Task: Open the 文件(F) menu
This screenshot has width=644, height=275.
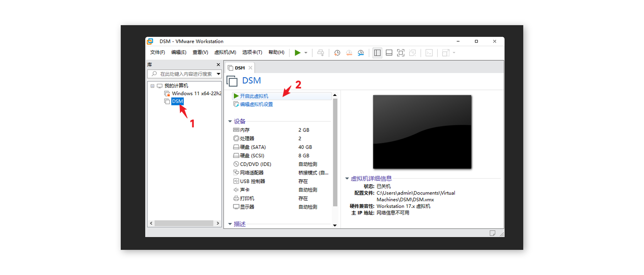Action: pos(157,52)
